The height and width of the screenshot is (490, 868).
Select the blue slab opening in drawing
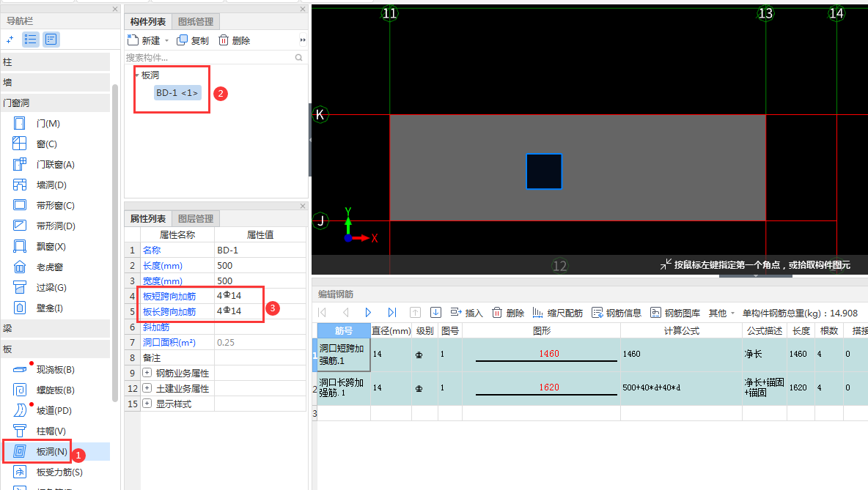[x=544, y=171]
